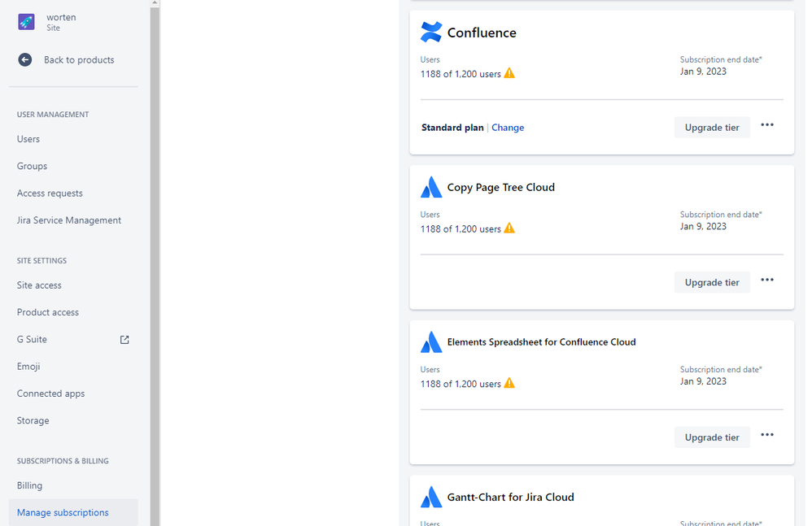
Task: Click Standard plan label
Action: click(x=452, y=128)
